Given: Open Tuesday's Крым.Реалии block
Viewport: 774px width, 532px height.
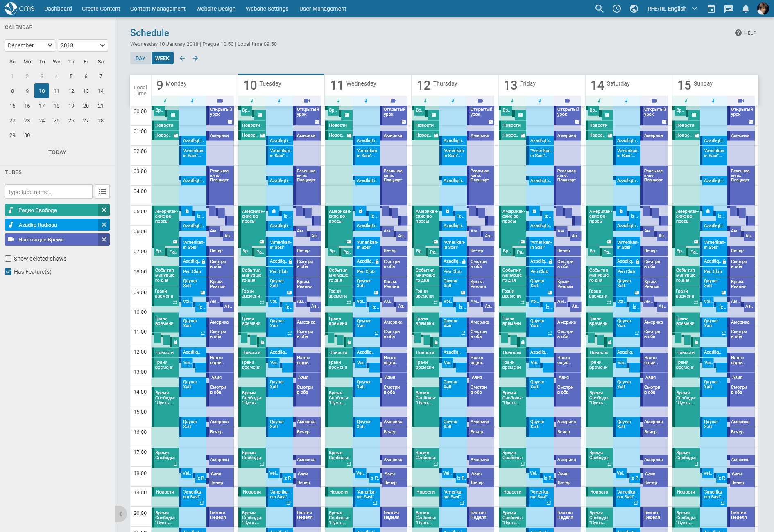Looking at the screenshot, I should [x=307, y=286].
